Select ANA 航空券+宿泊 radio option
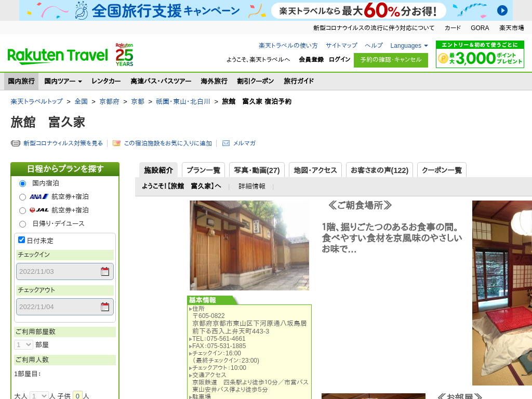532x399 pixels. [22, 197]
